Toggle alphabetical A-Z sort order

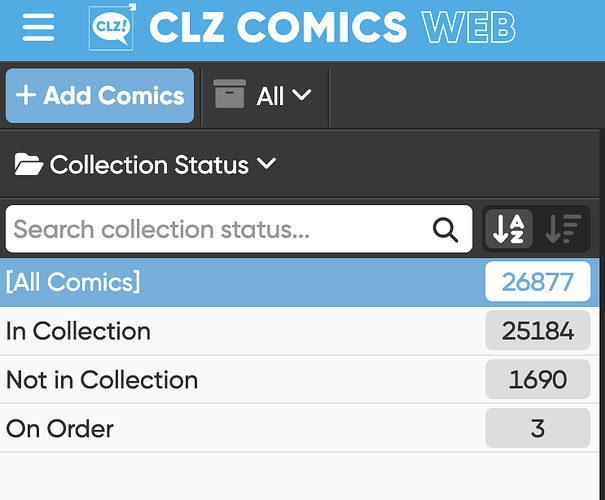[x=509, y=230]
